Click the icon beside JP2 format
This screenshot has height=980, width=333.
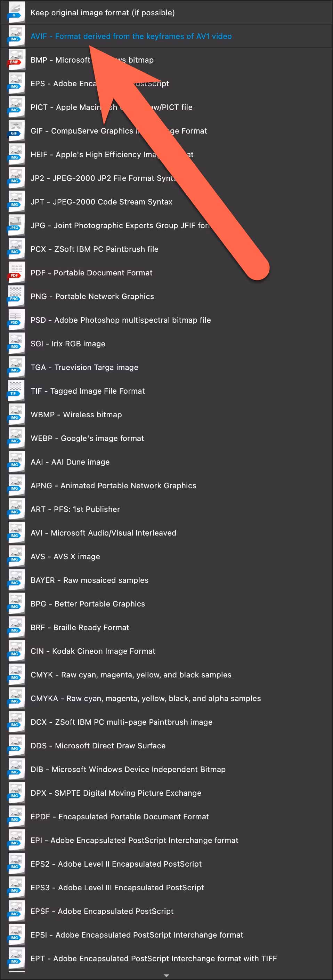[16, 178]
